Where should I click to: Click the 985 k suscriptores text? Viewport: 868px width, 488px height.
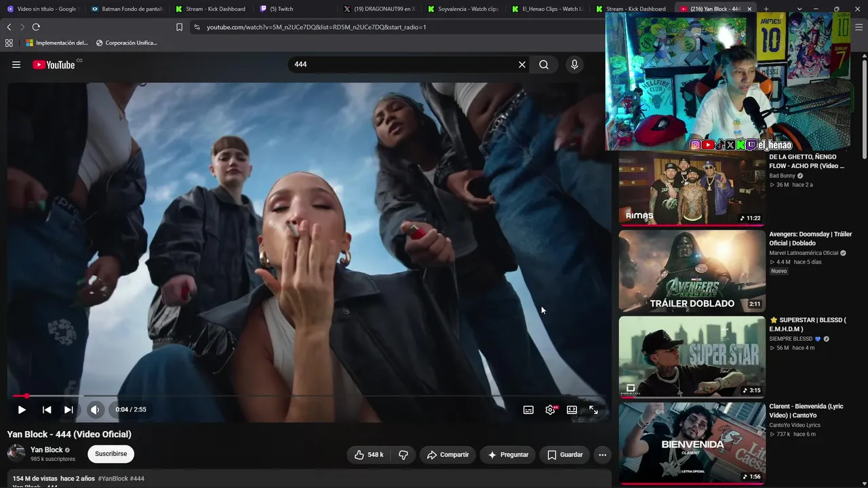(x=53, y=460)
